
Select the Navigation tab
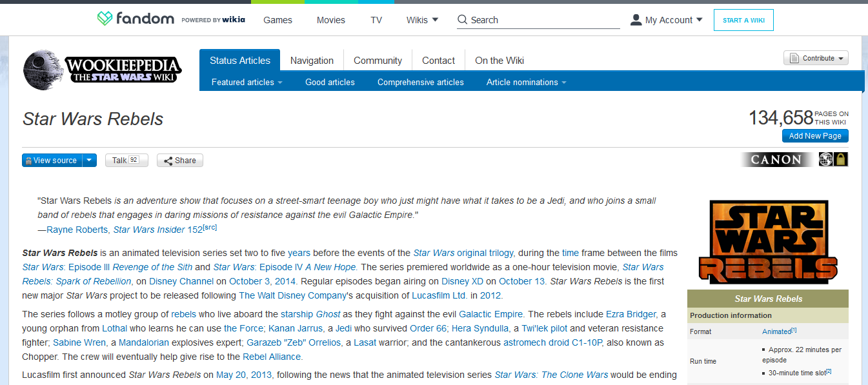(312, 61)
